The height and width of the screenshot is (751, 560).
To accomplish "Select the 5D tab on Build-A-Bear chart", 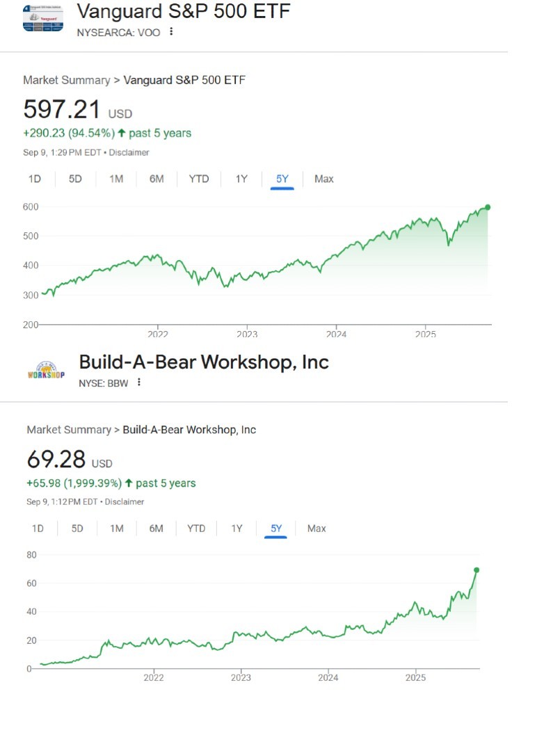I will click(77, 528).
